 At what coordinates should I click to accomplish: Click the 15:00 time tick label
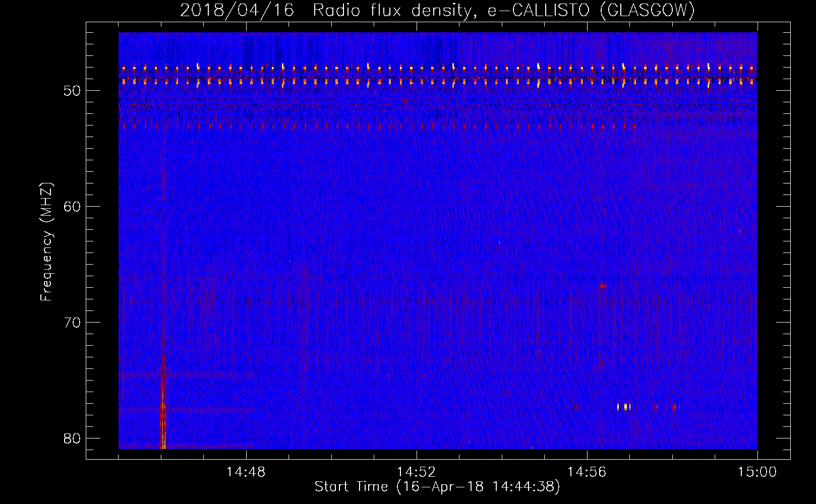tap(757, 472)
